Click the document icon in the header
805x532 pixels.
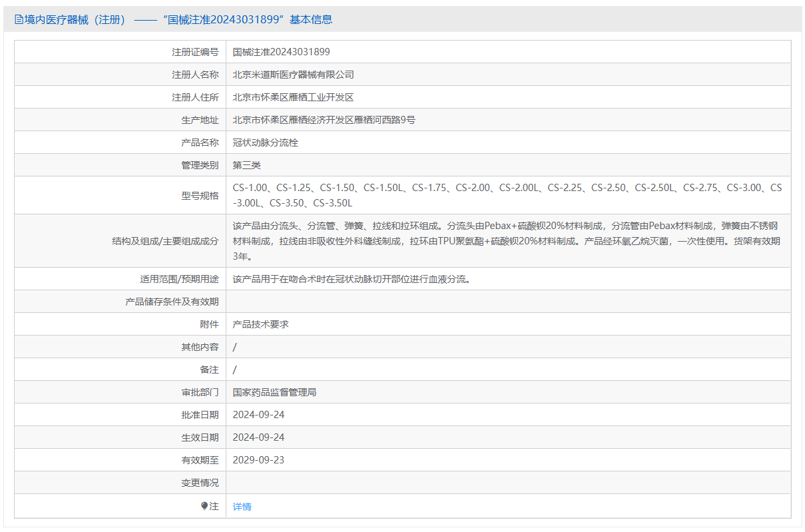click(18, 20)
